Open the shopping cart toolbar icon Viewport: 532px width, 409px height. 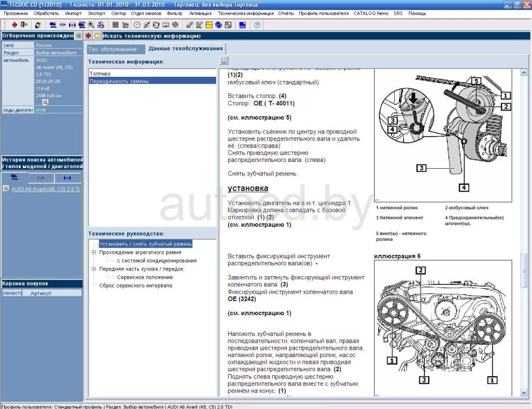click(125, 25)
